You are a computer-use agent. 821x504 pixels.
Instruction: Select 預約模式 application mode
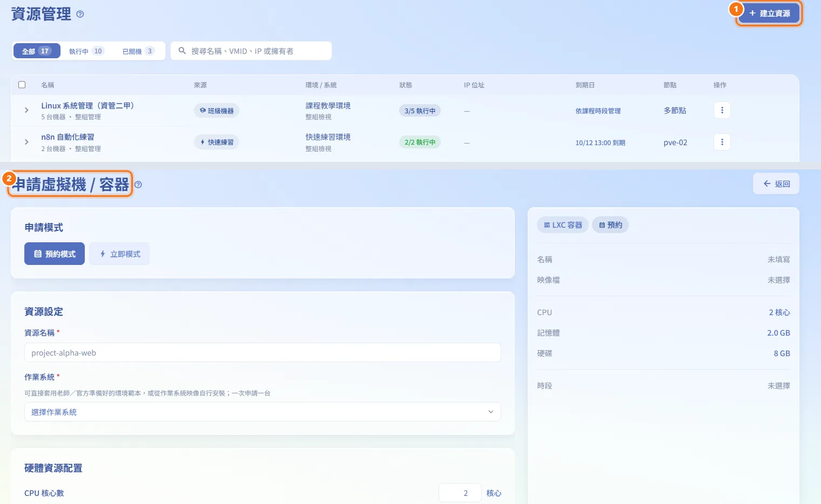(x=55, y=254)
